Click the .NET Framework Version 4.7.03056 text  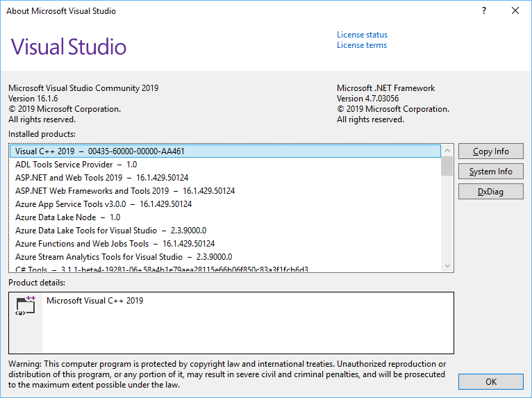coord(368,99)
